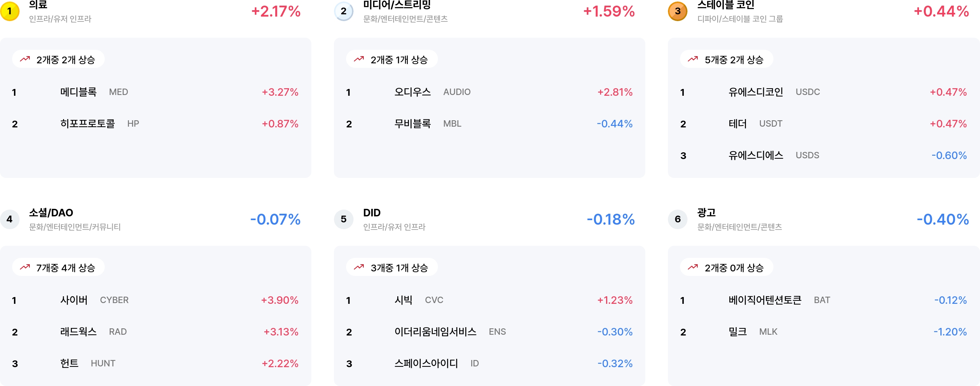Click the rank 6 circle for 광고
The image size is (980, 386).
pyautogui.click(x=678, y=219)
